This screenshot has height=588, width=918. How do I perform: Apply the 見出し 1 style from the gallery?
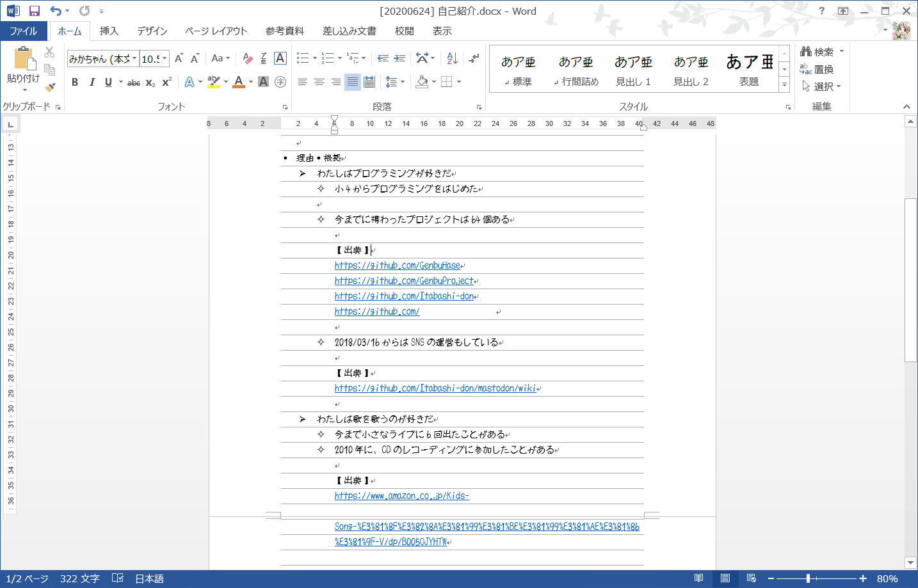tap(633, 69)
